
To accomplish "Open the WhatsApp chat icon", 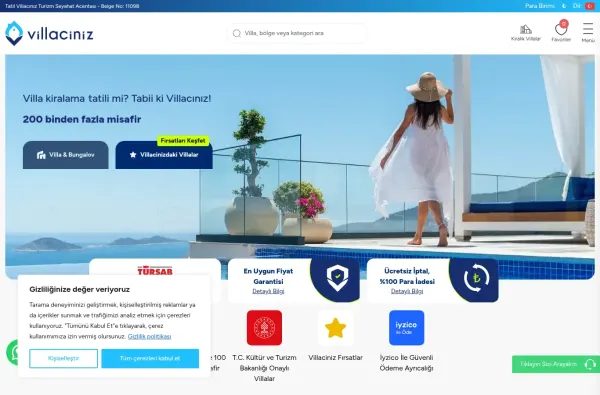I will tap(13, 352).
